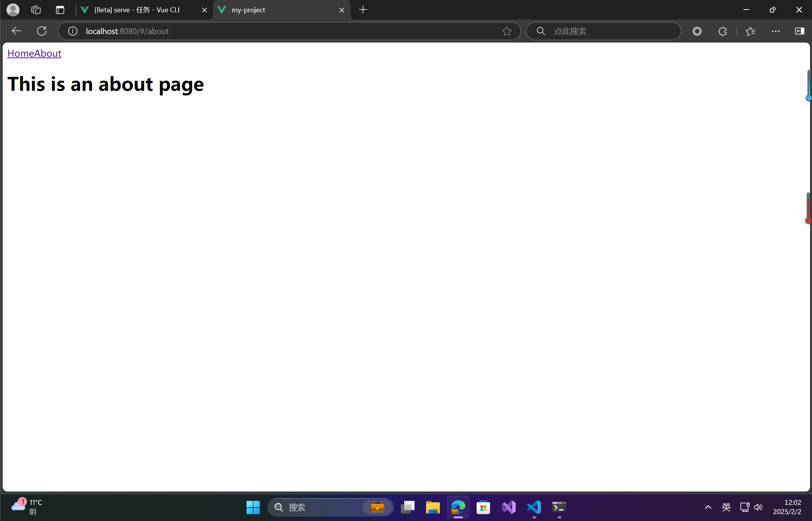Image resolution: width=812 pixels, height=521 pixels.
Task: Open a new tab with plus button
Action: 363,10
